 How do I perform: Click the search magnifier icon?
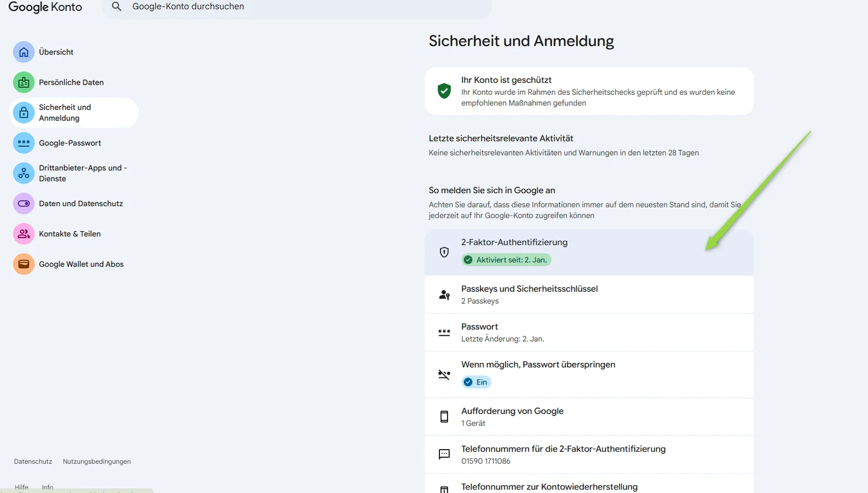tap(117, 7)
